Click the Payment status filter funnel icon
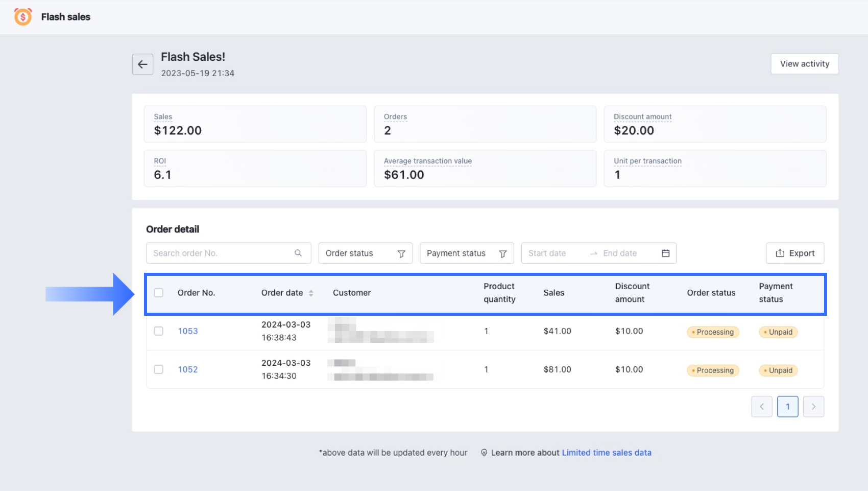 point(502,254)
